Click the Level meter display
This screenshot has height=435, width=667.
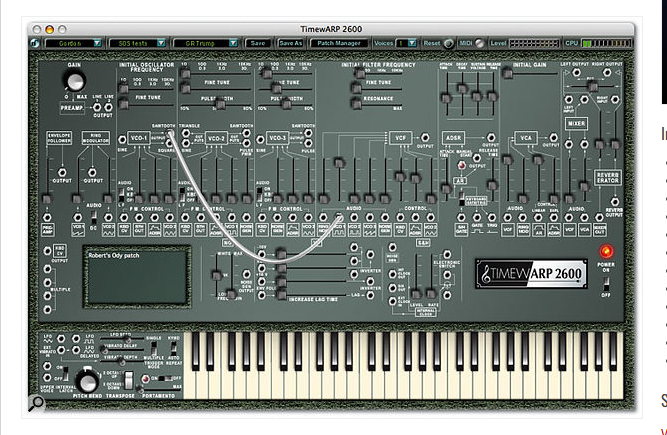(534, 43)
